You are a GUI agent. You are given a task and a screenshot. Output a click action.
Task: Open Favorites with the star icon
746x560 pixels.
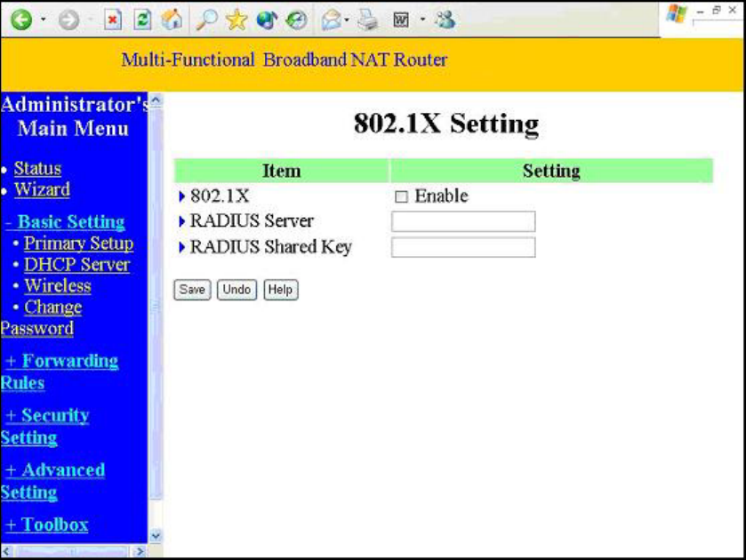[237, 20]
